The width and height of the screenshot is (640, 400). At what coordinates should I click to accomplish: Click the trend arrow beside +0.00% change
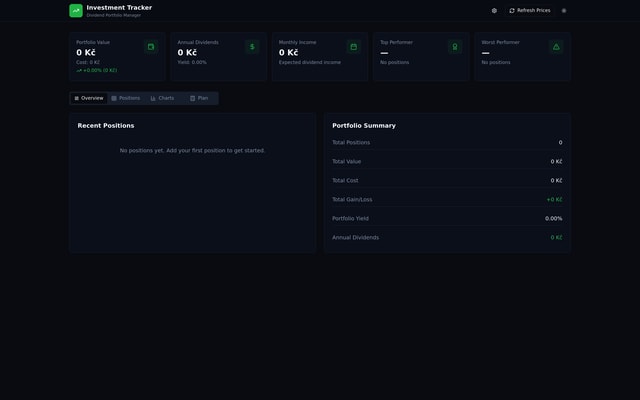pos(79,71)
